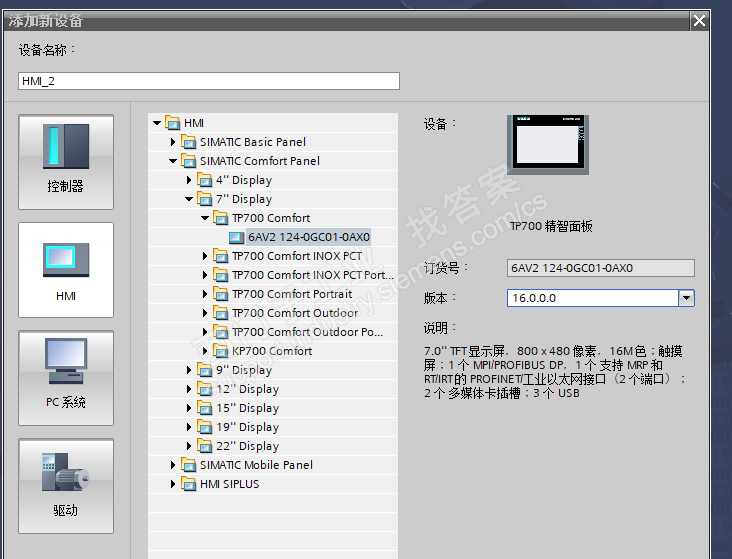The height and width of the screenshot is (559, 732).
Task: Click the SIMATIC Comfort Panel folder icon
Action: [x=189, y=161]
